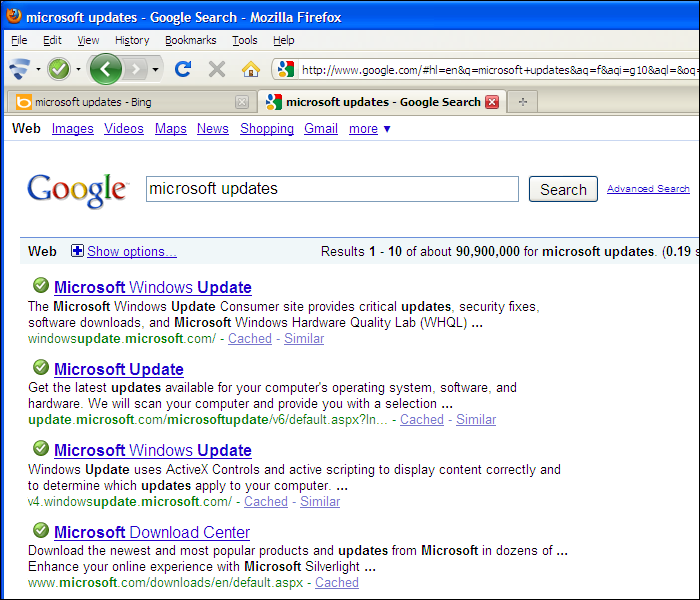This screenshot has width=700, height=600.
Task: Open Microsoft Download Center result
Action: (152, 532)
